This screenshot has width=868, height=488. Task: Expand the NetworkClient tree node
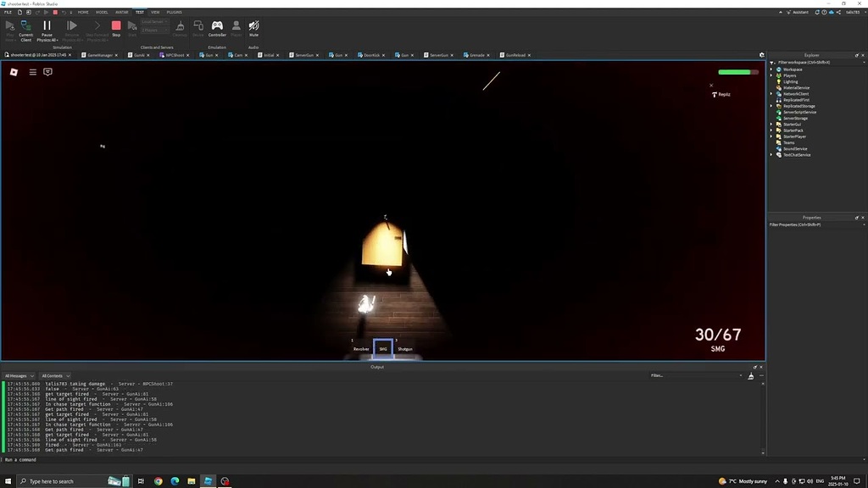771,94
